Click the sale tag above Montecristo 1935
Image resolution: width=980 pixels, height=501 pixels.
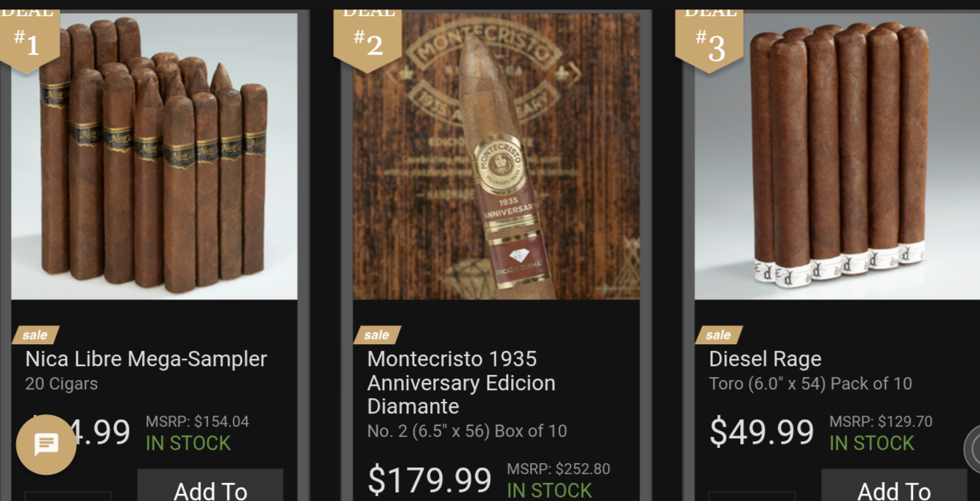point(377,335)
